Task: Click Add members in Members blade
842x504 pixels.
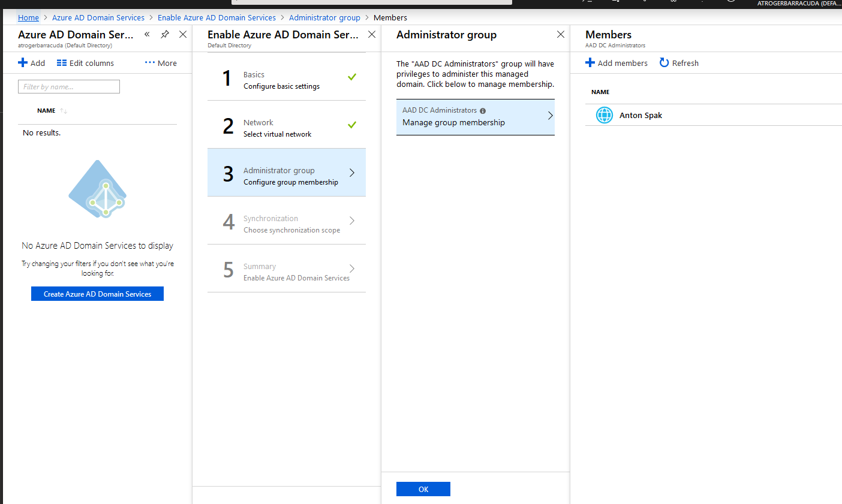Action: (x=617, y=63)
